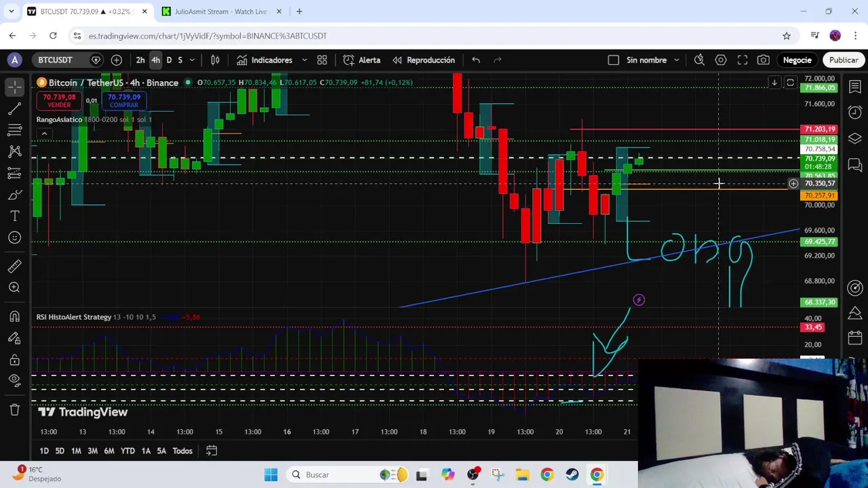Open quick search icon in top toolbar
Screen dimensions: 868x488
click(x=699, y=60)
